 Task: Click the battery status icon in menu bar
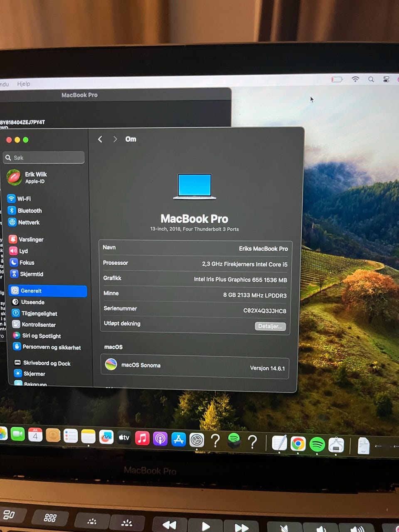pos(337,79)
